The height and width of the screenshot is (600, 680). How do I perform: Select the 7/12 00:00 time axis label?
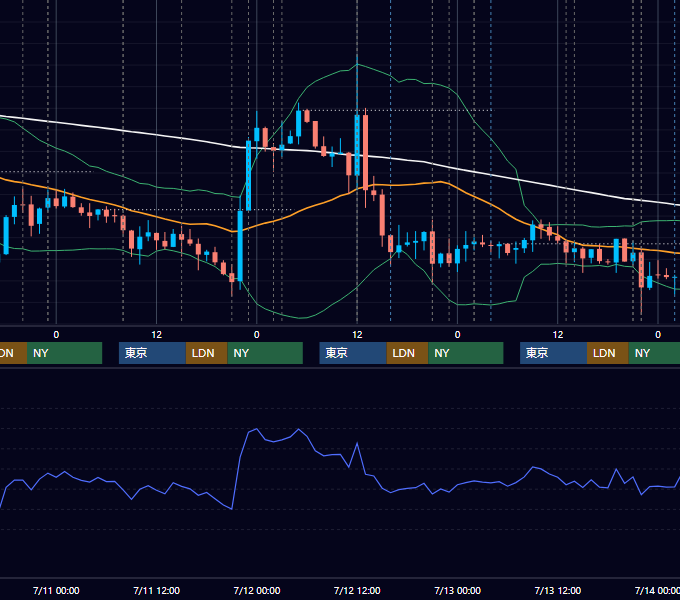257,590
